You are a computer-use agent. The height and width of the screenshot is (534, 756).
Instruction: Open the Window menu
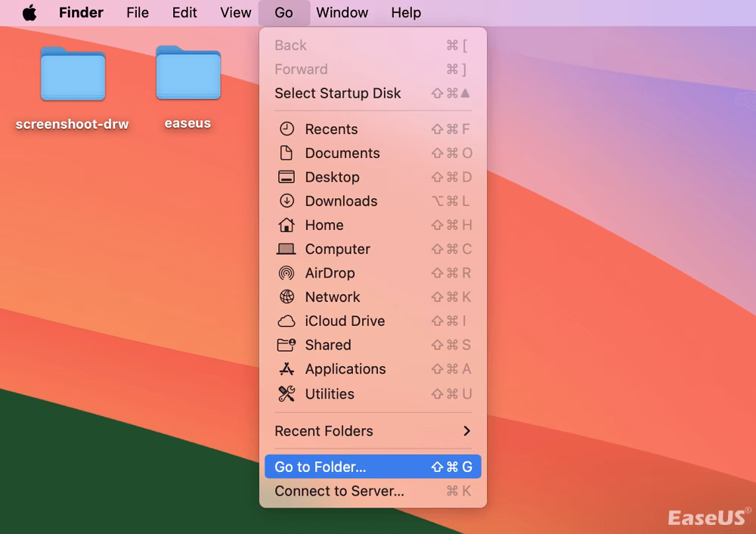(342, 13)
